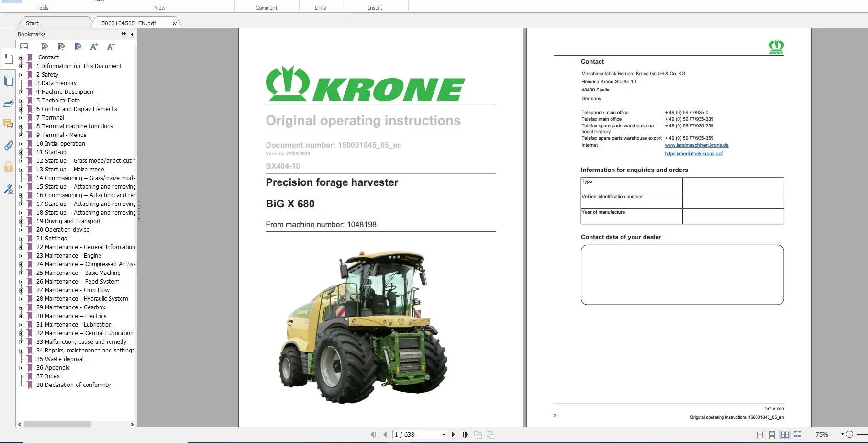Open the Attachments paperclip panel
The width and height of the screenshot is (868, 443).
(x=8, y=145)
